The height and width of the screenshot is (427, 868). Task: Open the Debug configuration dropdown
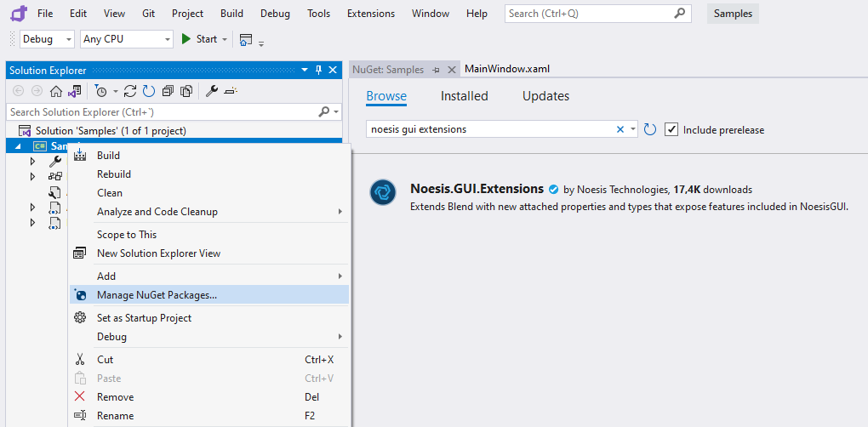click(x=69, y=39)
